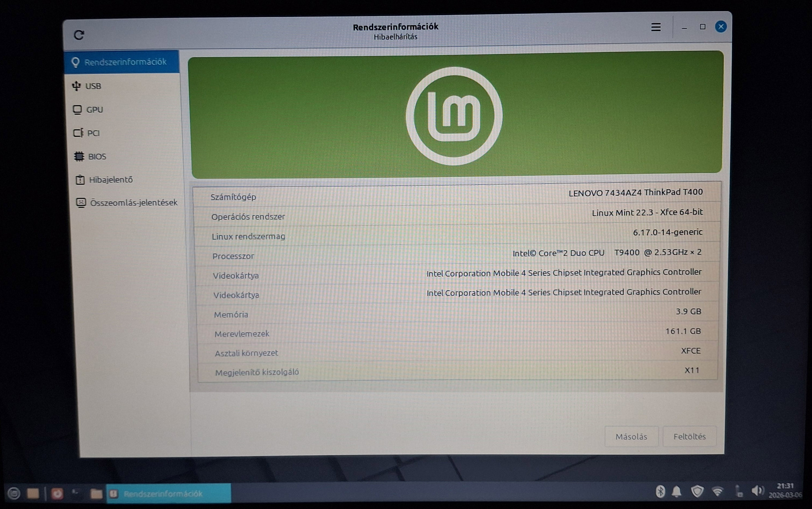Select the Merevlemezek row label
Viewport: 812px width, 509px height.
coord(242,334)
